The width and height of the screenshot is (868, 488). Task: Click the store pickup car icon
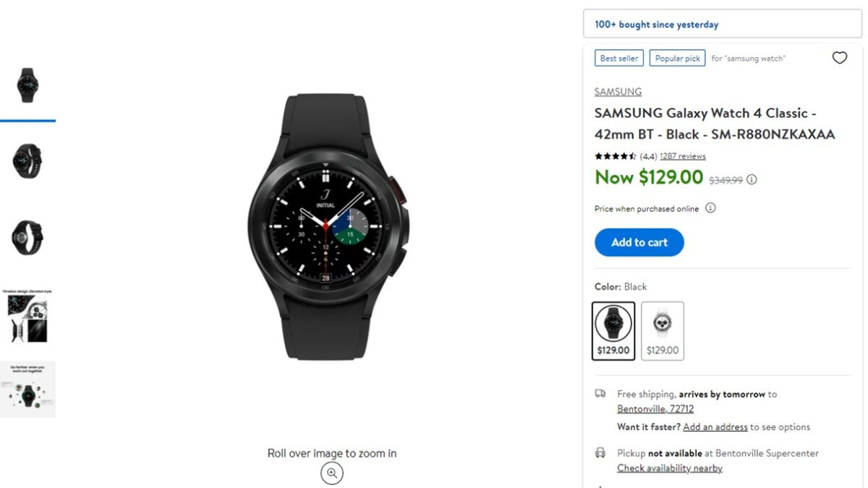pyautogui.click(x=600, y=453)
